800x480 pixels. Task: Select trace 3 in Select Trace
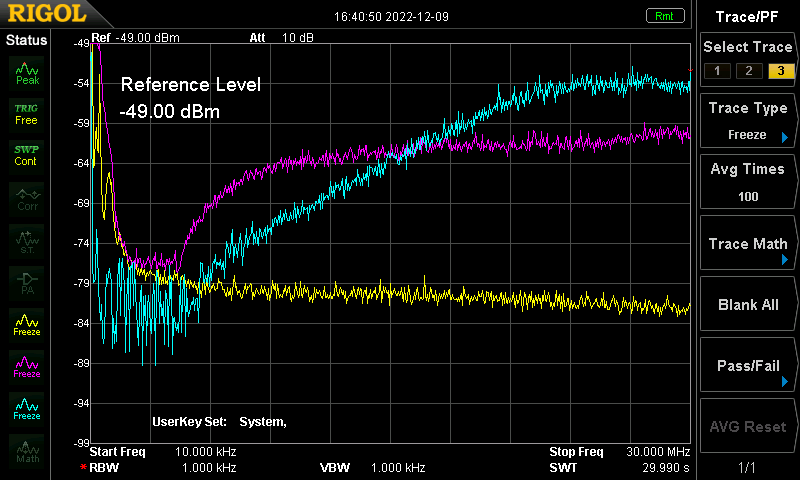click(x=780, y=70)
